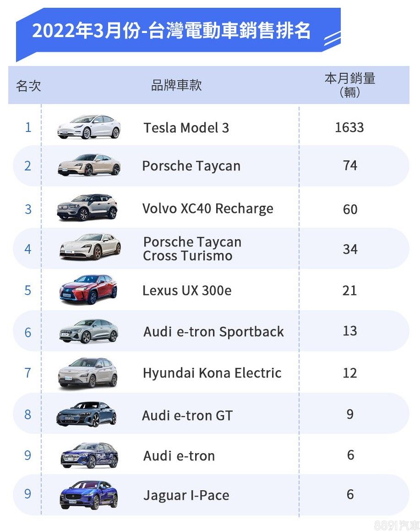Image resolution: width=420 pixels, height=531 pixels.
Task: Select the Audi e-tron Sportback car image
Action: tap(88, 331)
